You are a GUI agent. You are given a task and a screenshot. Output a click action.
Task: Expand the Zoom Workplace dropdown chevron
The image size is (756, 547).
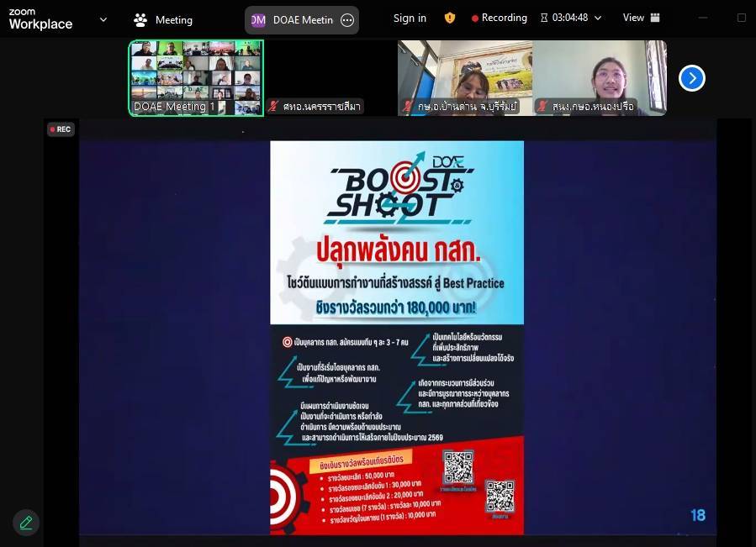click(103, 19)
